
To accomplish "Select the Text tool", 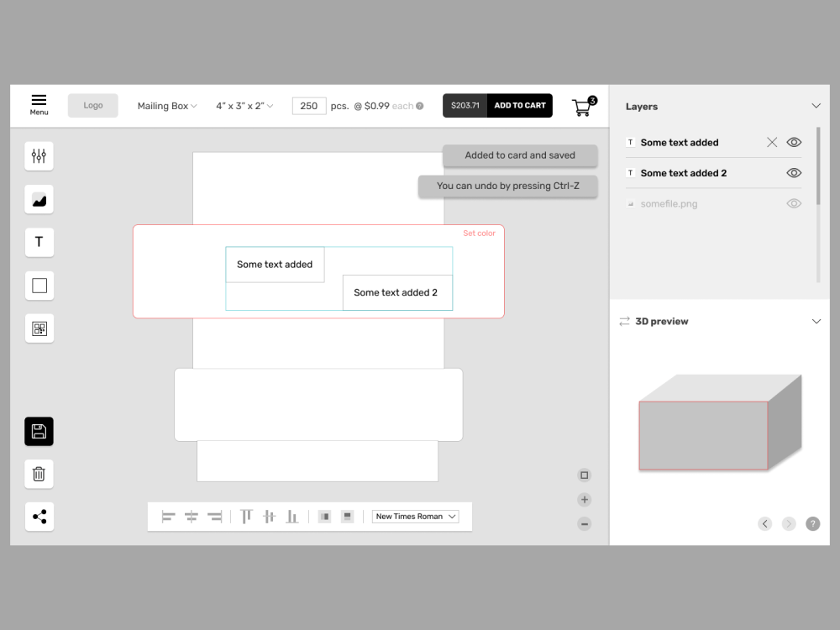I will (39, 242).
